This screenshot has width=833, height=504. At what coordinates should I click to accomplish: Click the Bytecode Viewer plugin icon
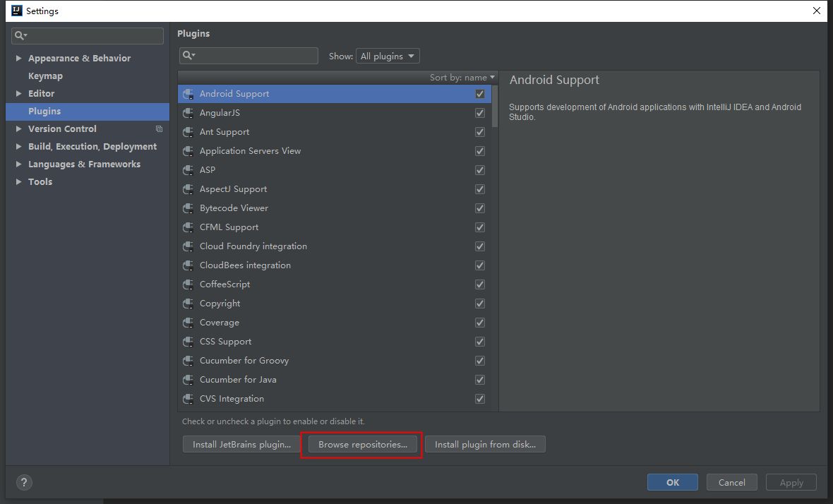(188, 209)
